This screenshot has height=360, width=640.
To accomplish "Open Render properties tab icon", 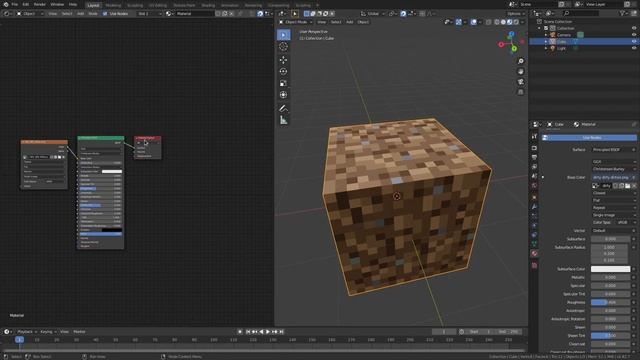I will click(534, 148).
